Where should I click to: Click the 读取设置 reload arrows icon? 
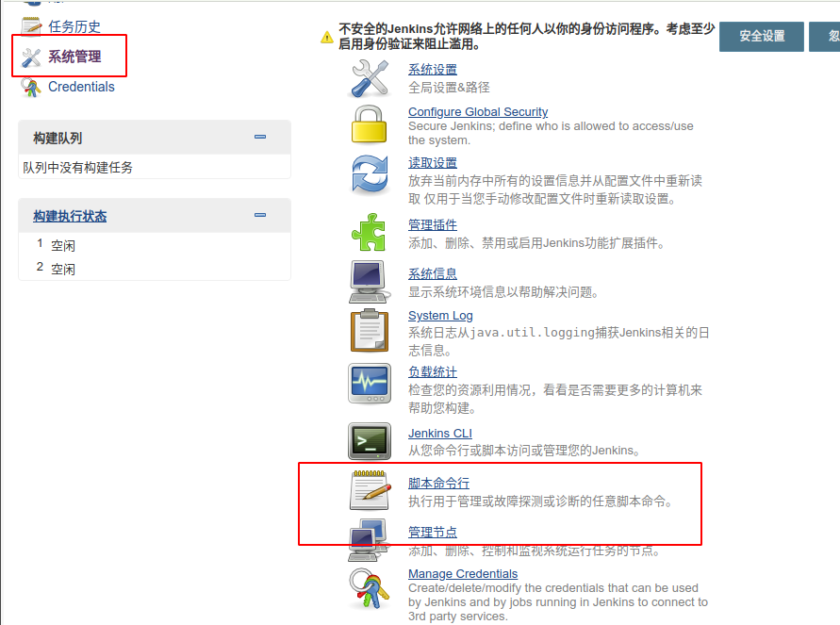371,173
